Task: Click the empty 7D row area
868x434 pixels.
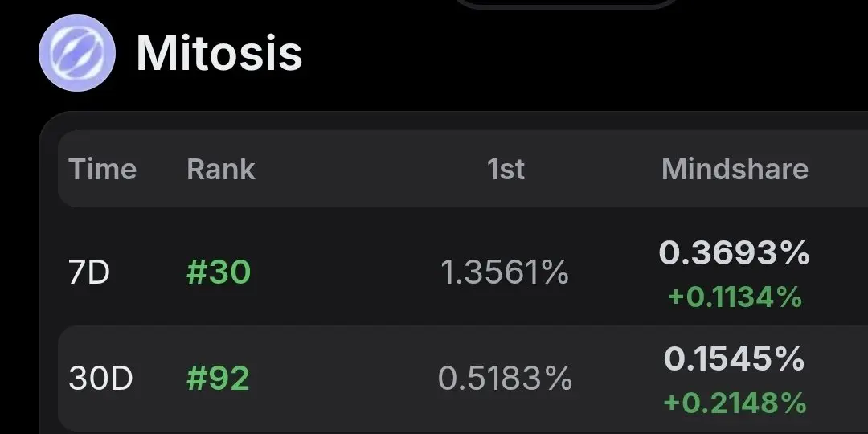Action: pos(343,272)
